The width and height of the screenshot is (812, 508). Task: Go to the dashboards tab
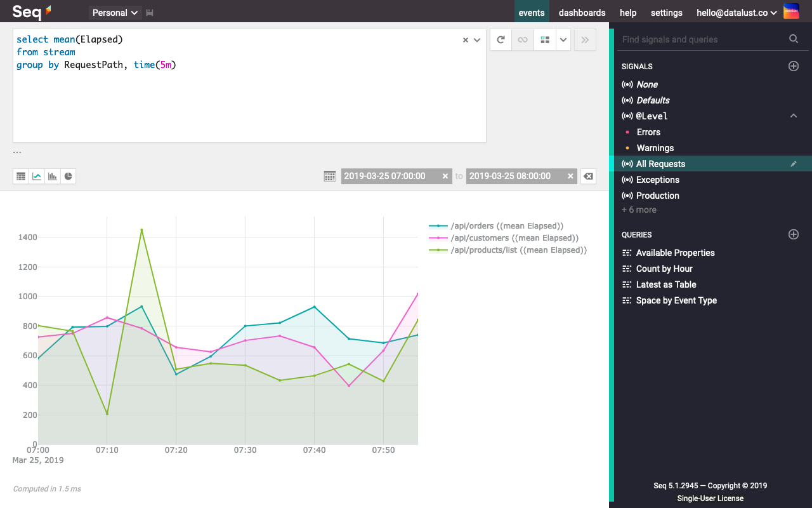pyautogui.click(x=582, y=13)
